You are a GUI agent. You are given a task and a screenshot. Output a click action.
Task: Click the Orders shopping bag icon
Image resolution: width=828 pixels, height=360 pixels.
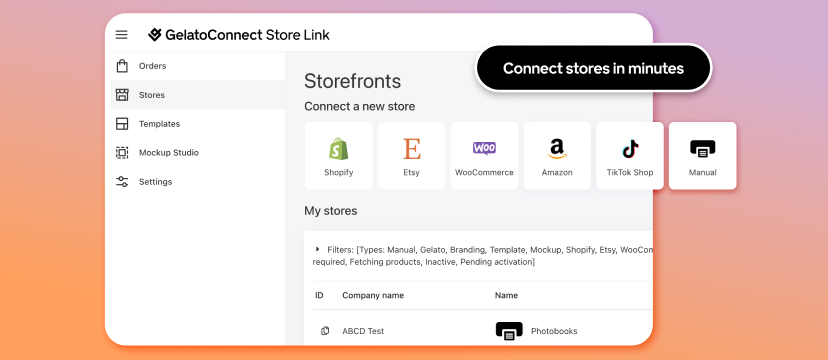click(122, 66)
